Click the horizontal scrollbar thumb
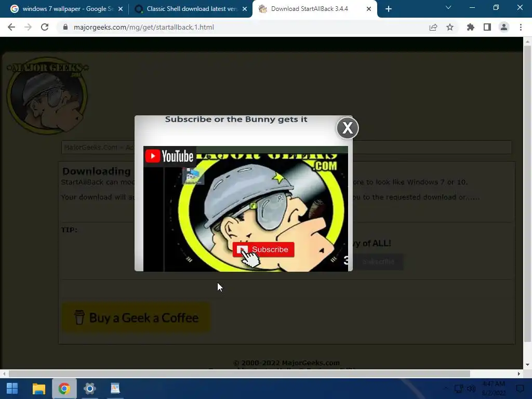This screenshot has width=532, height=399. 239,374
